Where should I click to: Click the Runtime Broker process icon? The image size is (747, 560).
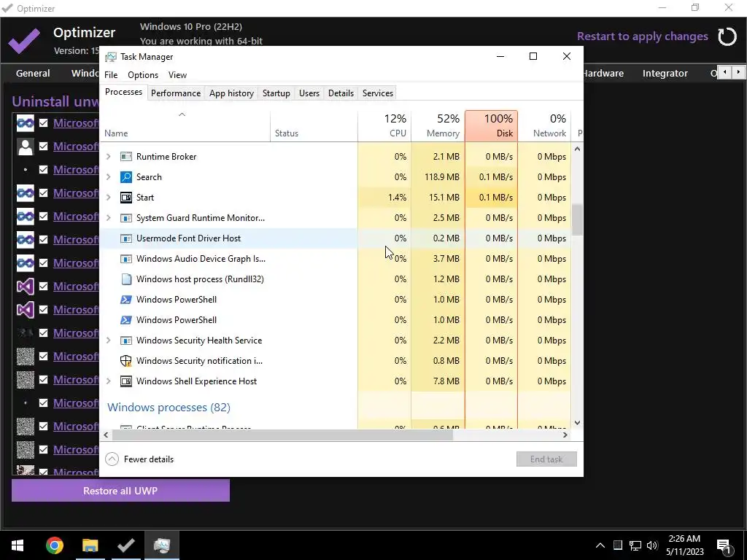(x=125, y=157)
